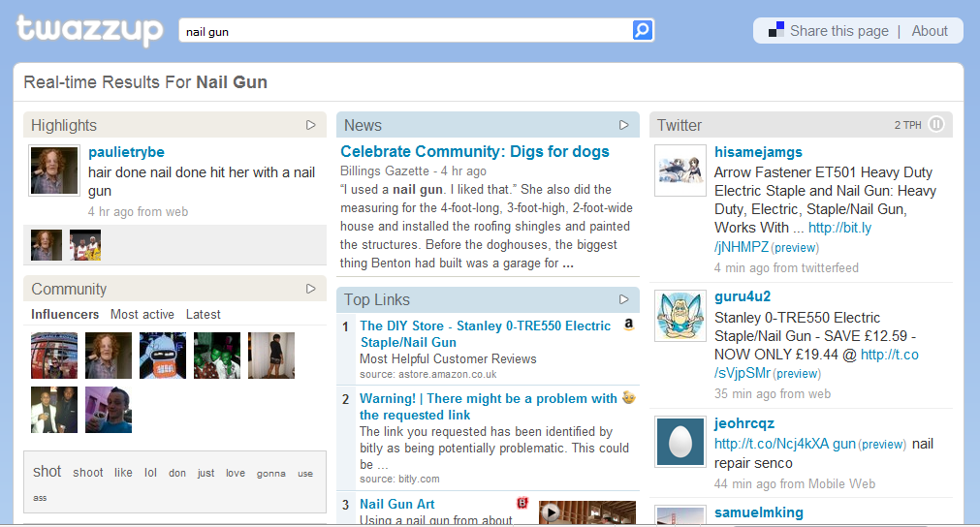Select the Influencers community tab
980x527 pixels.
coord(65,315)
